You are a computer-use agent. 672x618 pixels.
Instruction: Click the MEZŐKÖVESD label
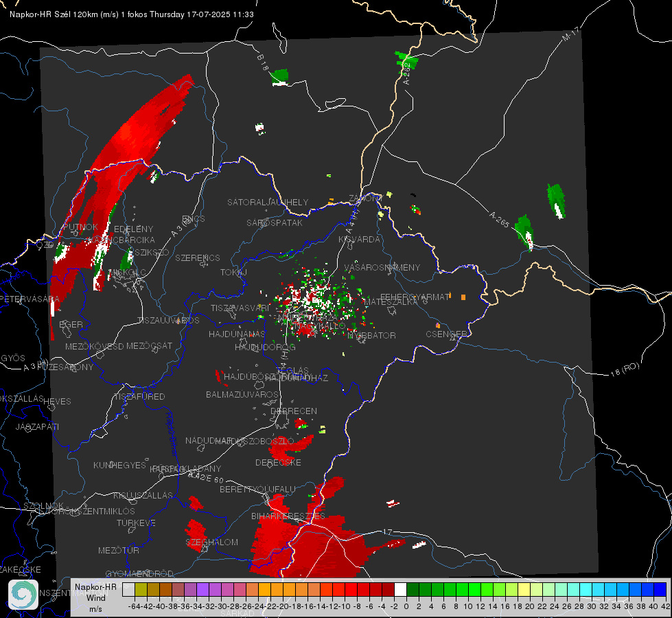[94, 346]
